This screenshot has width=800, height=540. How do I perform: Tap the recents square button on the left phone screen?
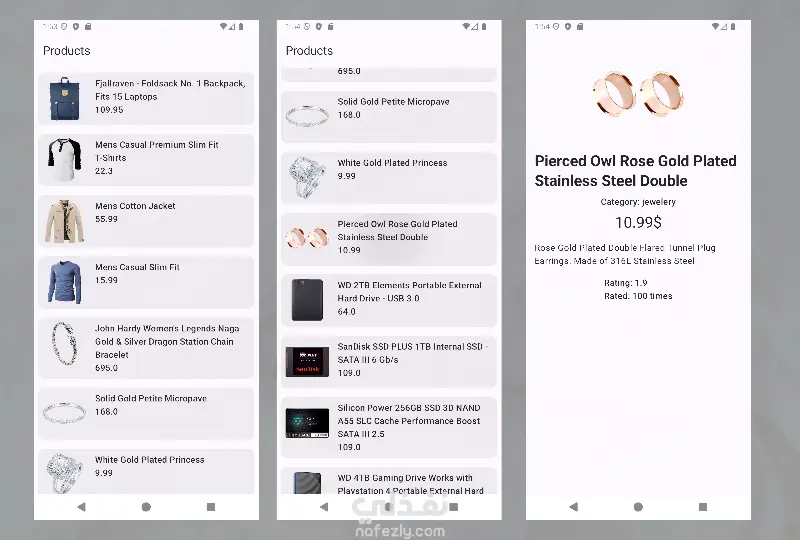point(211,507)
